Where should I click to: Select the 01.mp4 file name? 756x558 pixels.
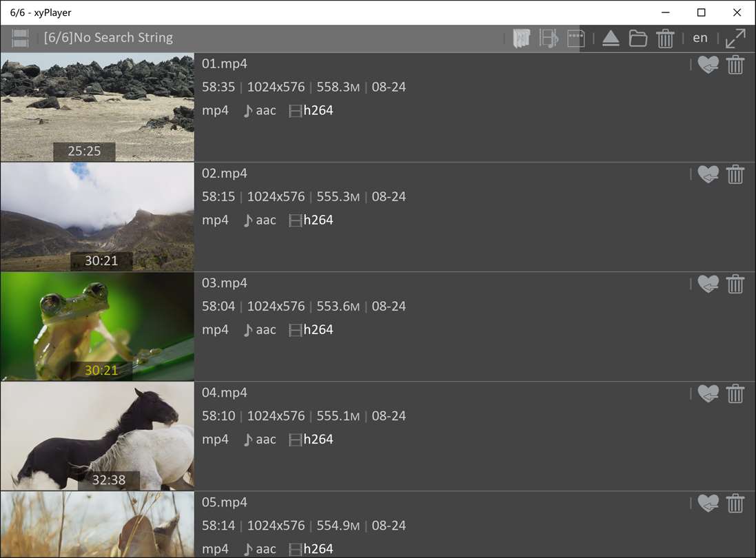(224, 63)
